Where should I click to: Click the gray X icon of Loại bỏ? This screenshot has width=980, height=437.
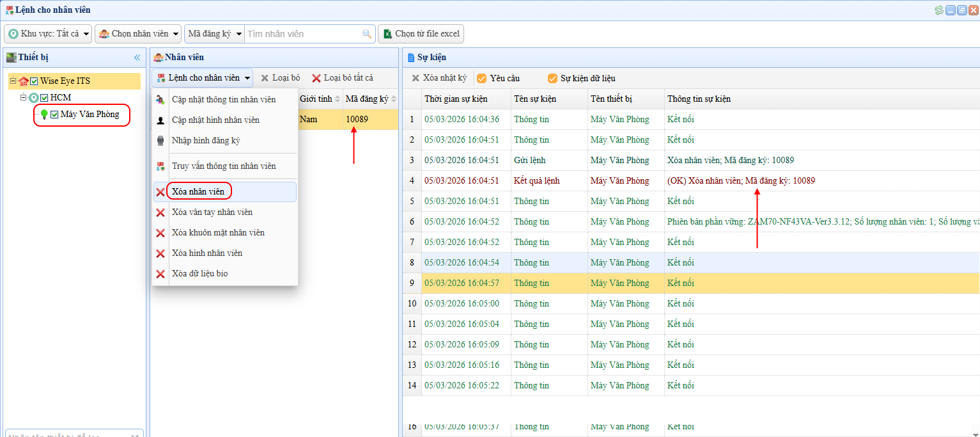265,78
